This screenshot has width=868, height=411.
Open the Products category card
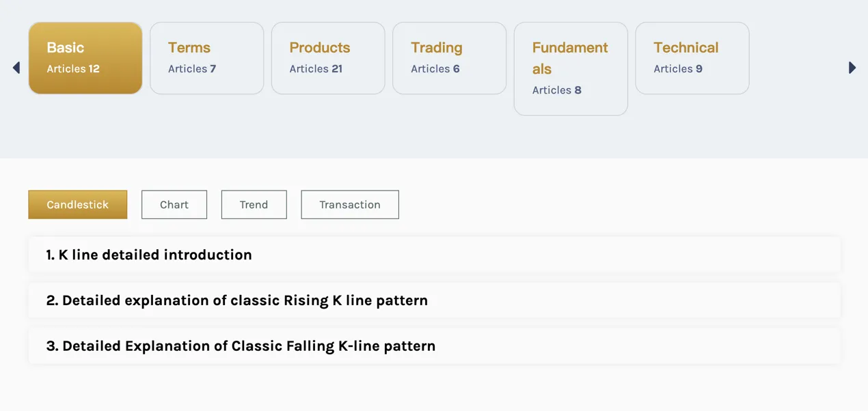[328, 58]
